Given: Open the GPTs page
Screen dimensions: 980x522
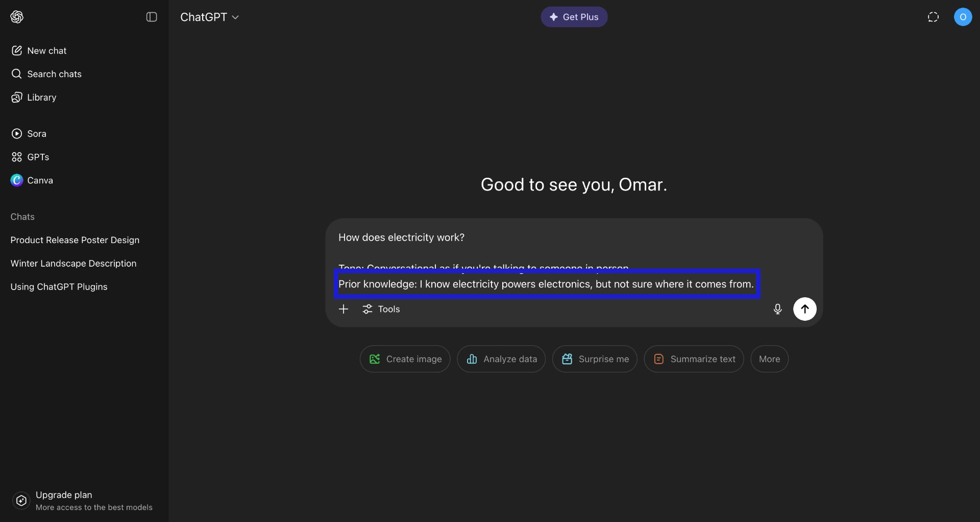Looking at the screenshot, I should point(38,157).
